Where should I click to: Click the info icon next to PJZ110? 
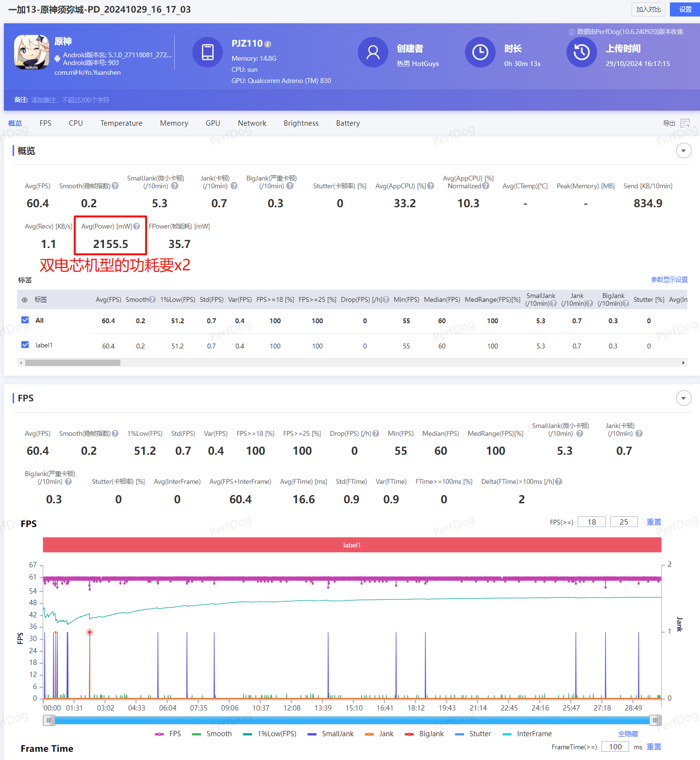pos(268,44)
